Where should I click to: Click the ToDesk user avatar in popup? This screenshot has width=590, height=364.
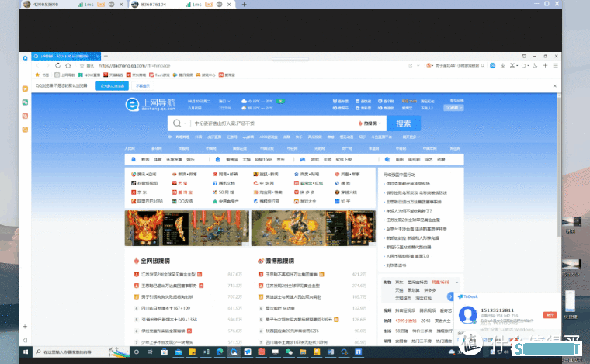(x=467, y=315)
